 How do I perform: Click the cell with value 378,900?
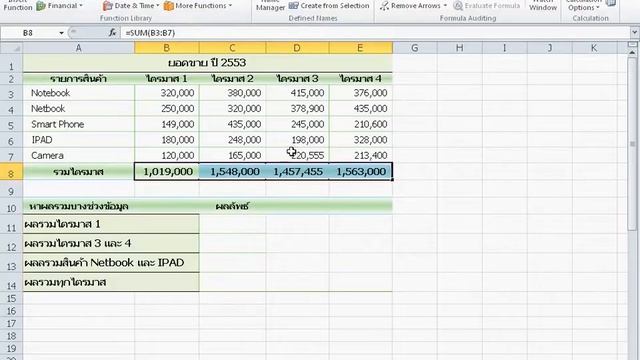point(297,109)
